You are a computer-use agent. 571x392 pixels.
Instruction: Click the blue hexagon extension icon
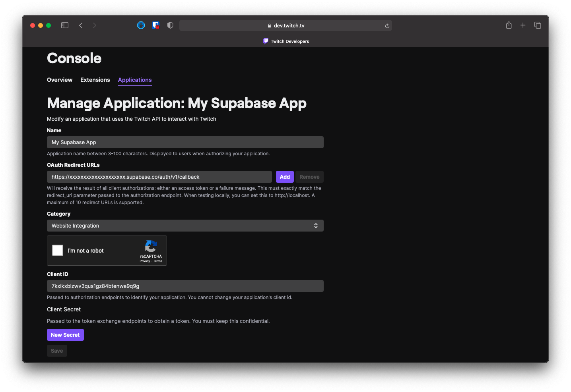[141, 25]
